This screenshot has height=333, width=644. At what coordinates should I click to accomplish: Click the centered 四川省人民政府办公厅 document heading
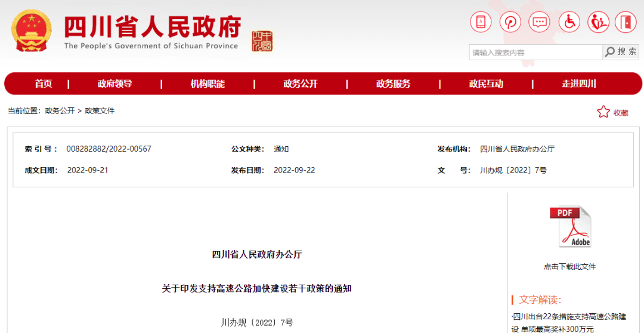pyautogui.click(x=257, y=255)
